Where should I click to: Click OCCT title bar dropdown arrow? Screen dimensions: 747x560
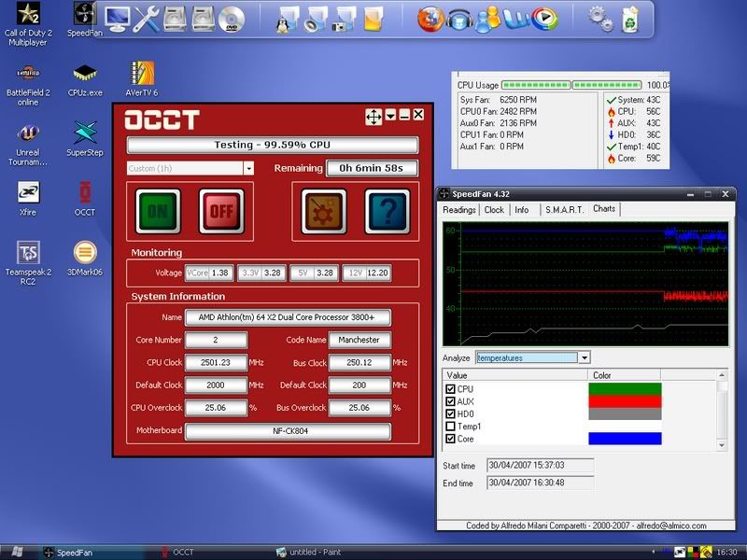point(390,116)
